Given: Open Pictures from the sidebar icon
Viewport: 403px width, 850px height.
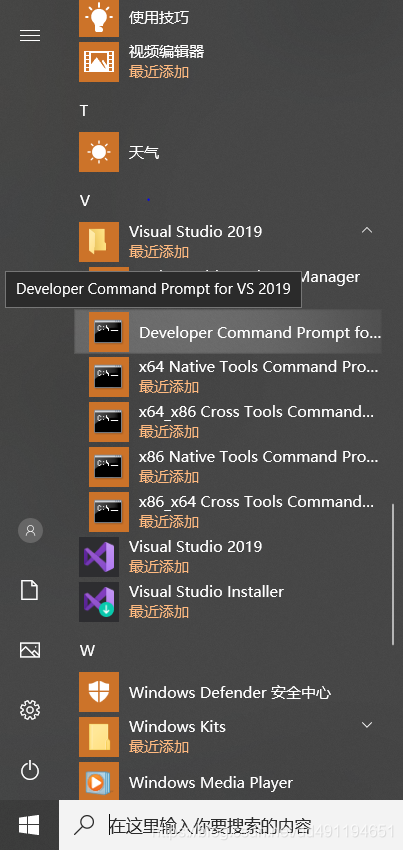Looking at the screenshot, I should 30,650.
